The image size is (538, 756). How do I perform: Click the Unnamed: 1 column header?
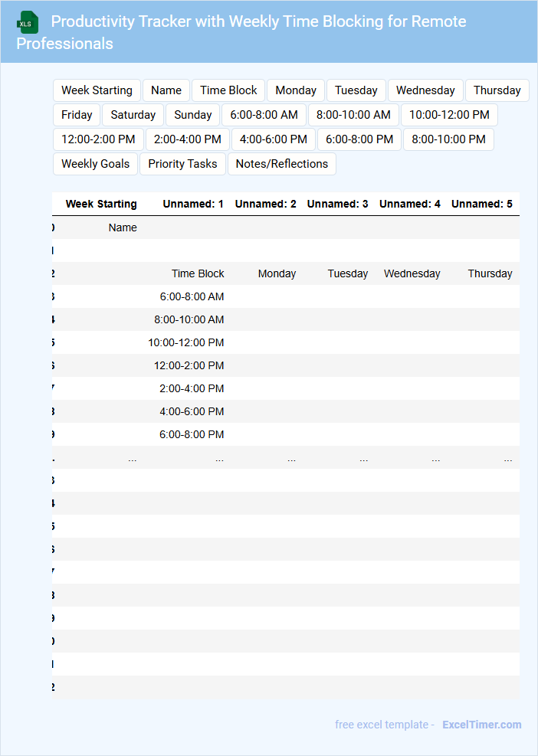pyautogui.click(x=193, y=204)
